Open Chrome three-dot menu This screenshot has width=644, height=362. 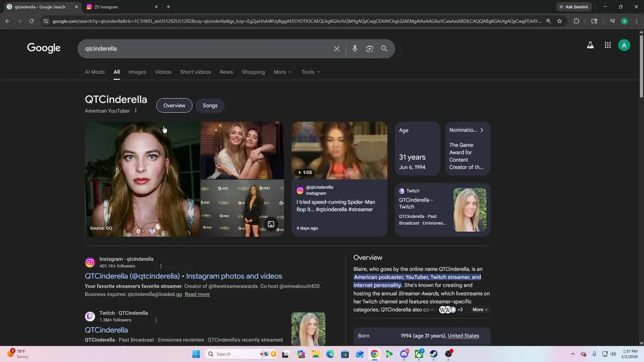[x=636, y=21]
